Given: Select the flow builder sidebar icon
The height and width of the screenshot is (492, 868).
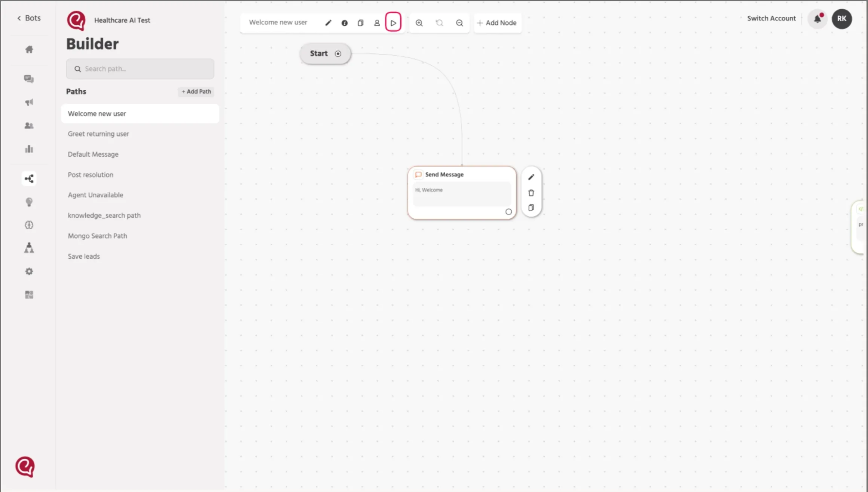Looking at the screenshot, I should pyautogui.click(x=29, y=179).
